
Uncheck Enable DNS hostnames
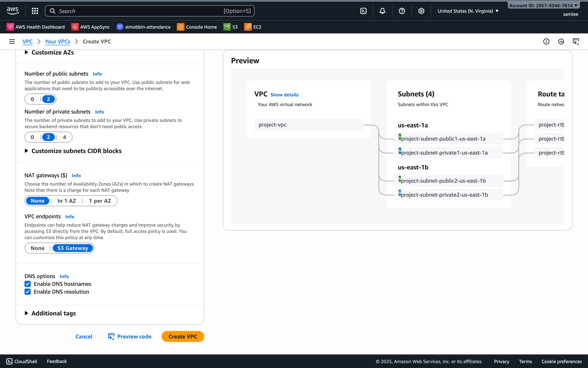[x=28, y=284]
